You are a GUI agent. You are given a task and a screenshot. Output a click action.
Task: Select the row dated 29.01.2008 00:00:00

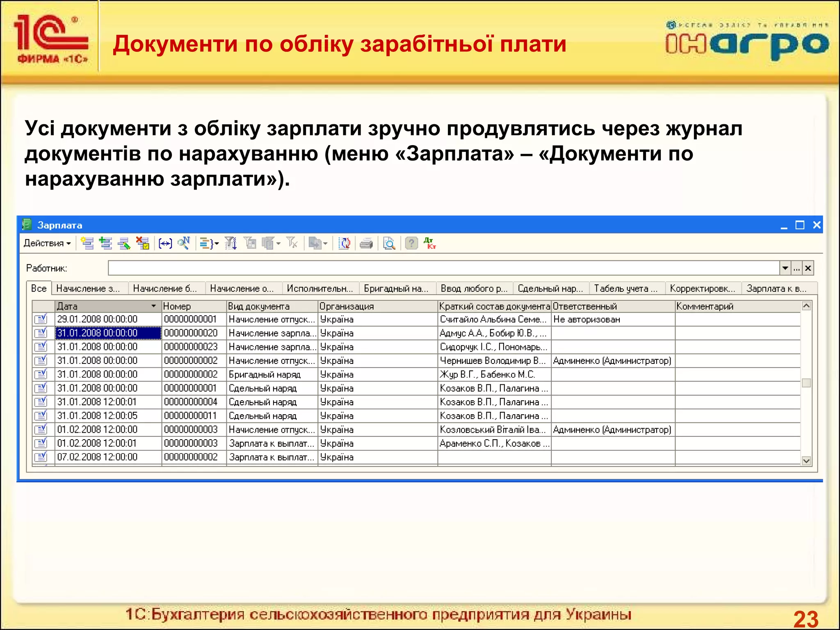(x=416, y=320)
